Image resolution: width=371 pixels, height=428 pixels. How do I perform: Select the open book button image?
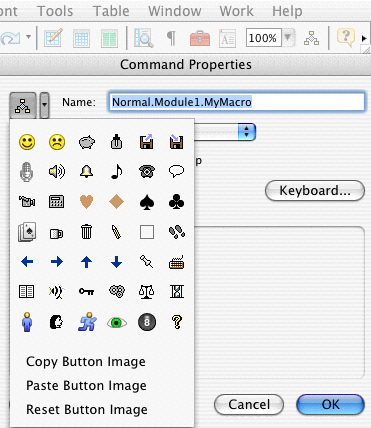[26, 292]
